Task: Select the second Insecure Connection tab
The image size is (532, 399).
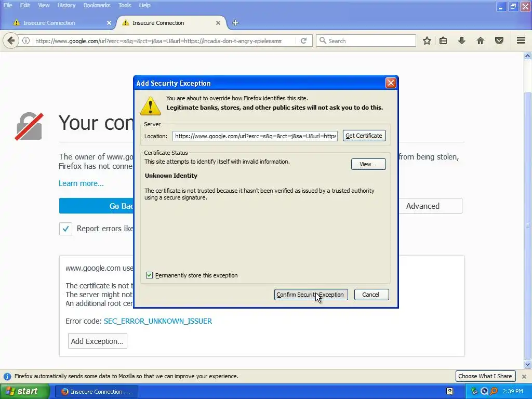Action: pos(171,23)
